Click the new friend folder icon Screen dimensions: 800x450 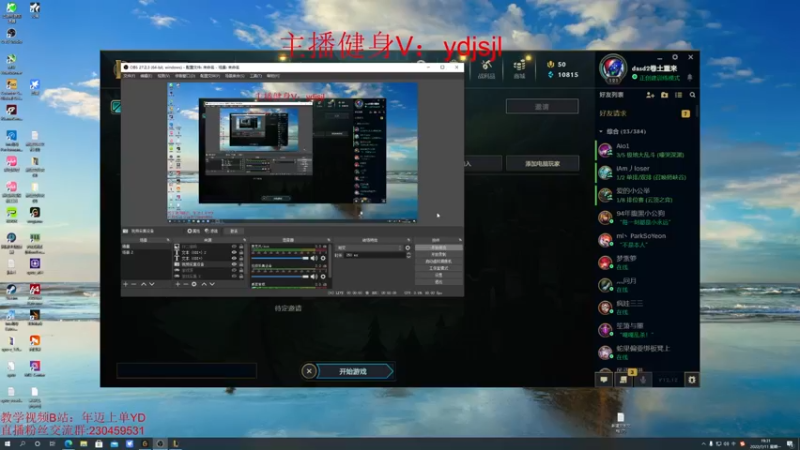point(664,95)
